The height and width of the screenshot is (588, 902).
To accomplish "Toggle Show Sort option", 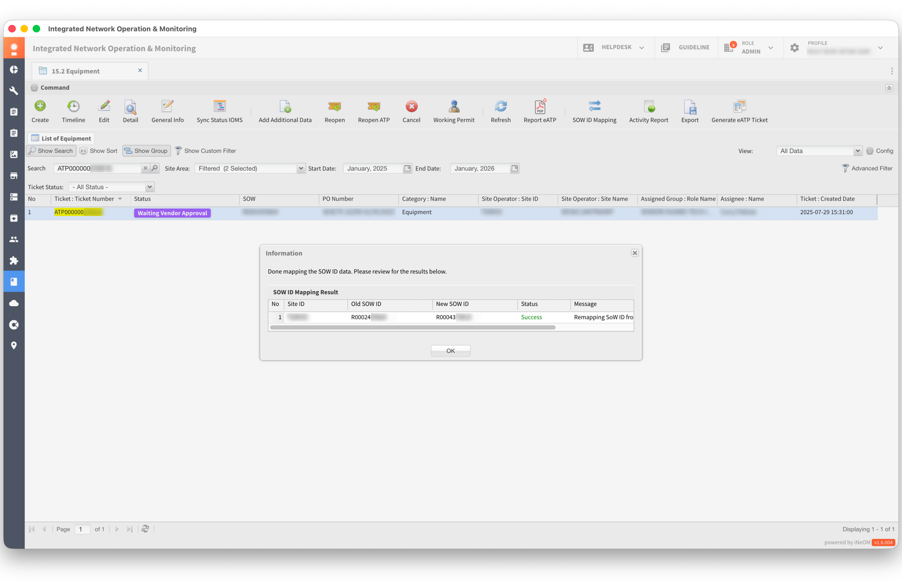I will click(x=99, y=151).
